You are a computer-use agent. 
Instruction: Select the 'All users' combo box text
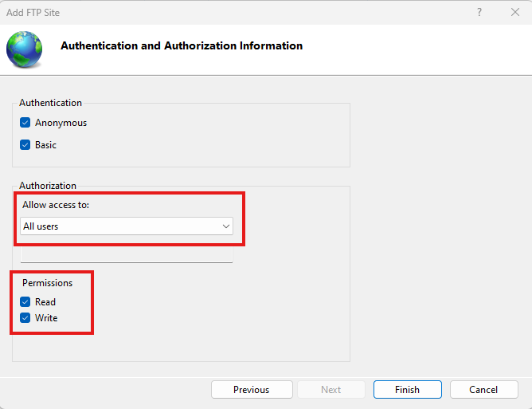(119, 226)
